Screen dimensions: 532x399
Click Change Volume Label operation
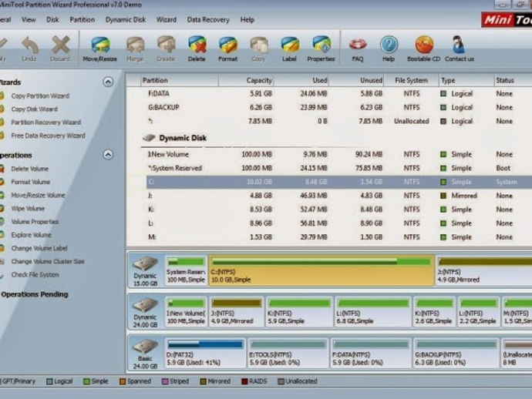39,248
